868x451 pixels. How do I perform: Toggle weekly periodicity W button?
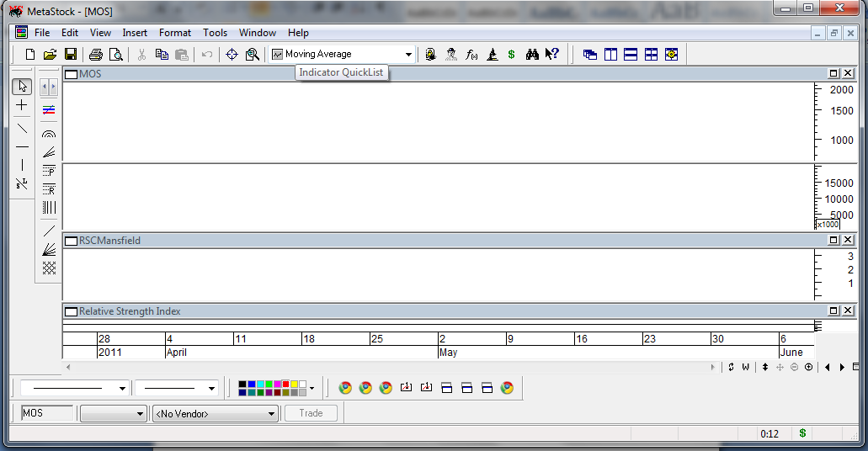pyautogui.click(x=746, y=367)
